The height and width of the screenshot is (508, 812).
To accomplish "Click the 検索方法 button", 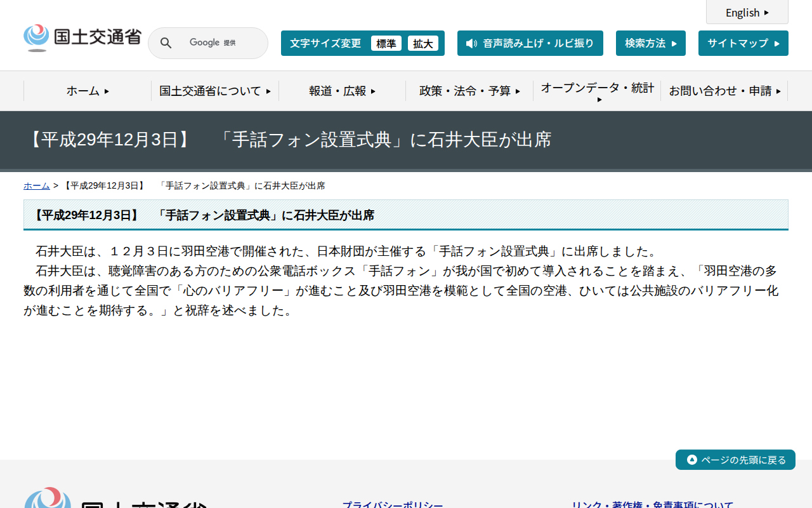I will tap(650, 43).
